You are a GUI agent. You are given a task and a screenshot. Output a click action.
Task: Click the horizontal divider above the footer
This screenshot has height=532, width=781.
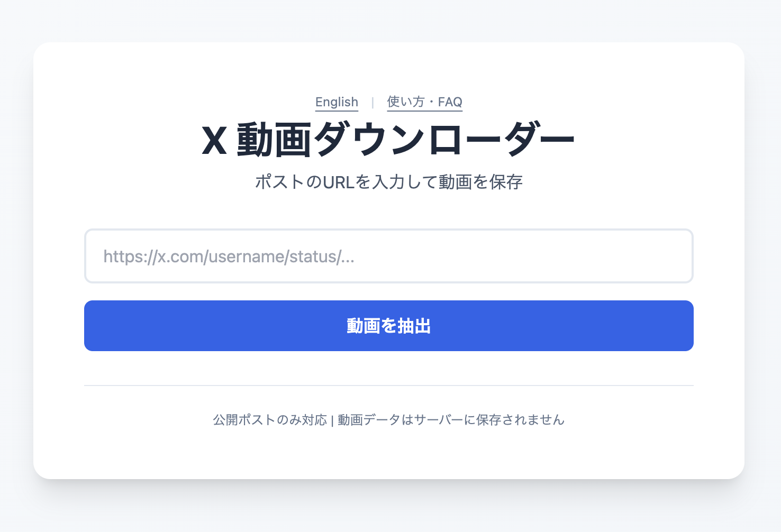coord(388,386)
